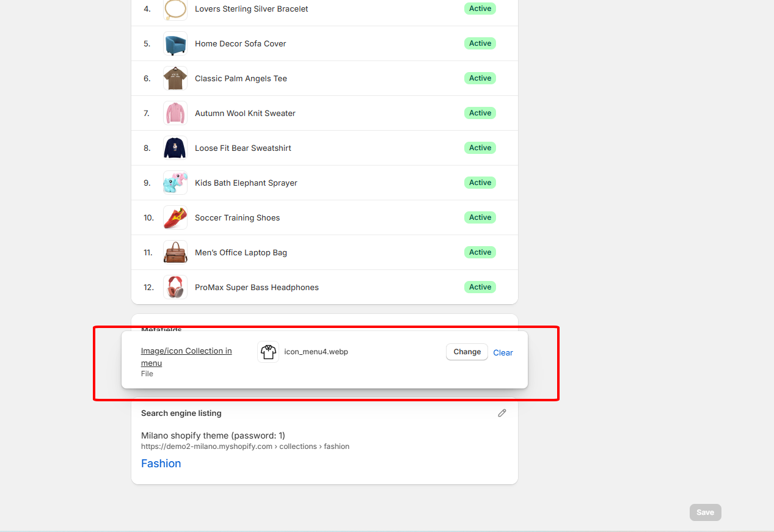This screenshot has width=774, height=532.
Task: Click the Fashion search listing title
Action: 161,464
